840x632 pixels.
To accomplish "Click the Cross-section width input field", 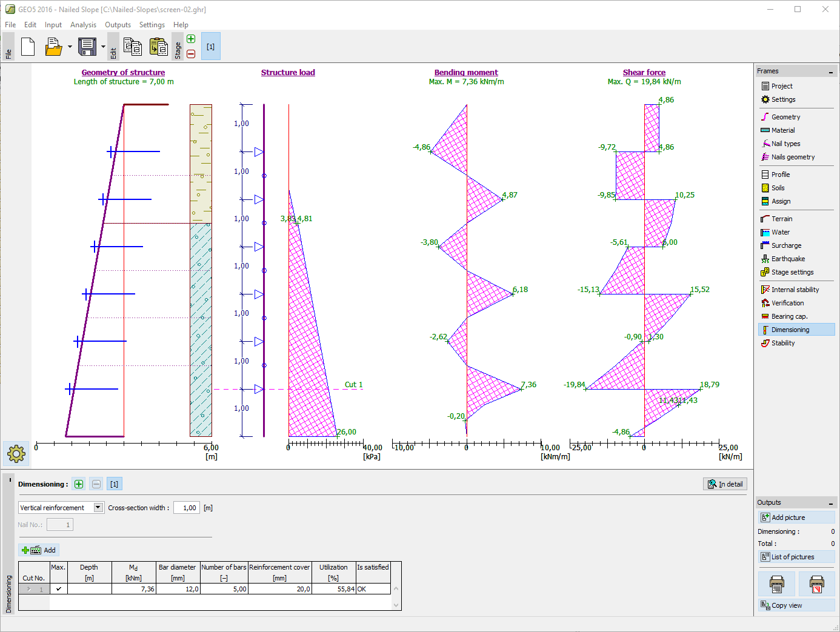I will click(x=187, y=508).
